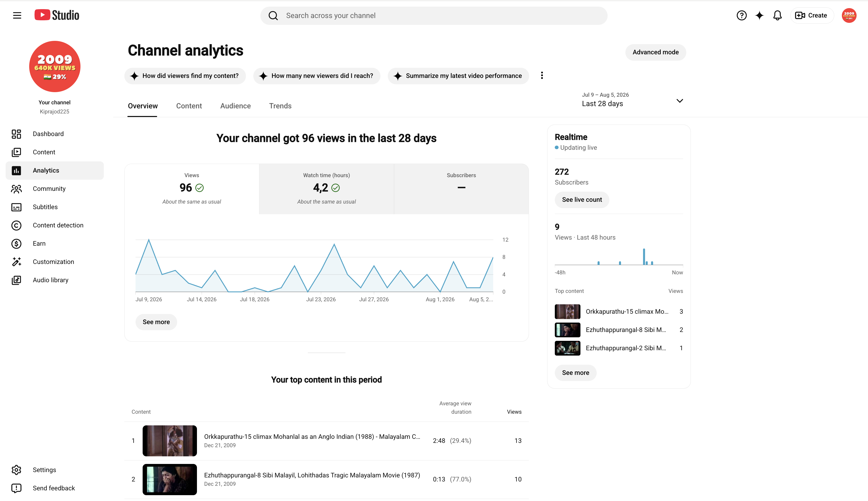The image size is (868, 501).
Task: Open Audio library icon
Action: pyautogui.click(x=16, y=280)
